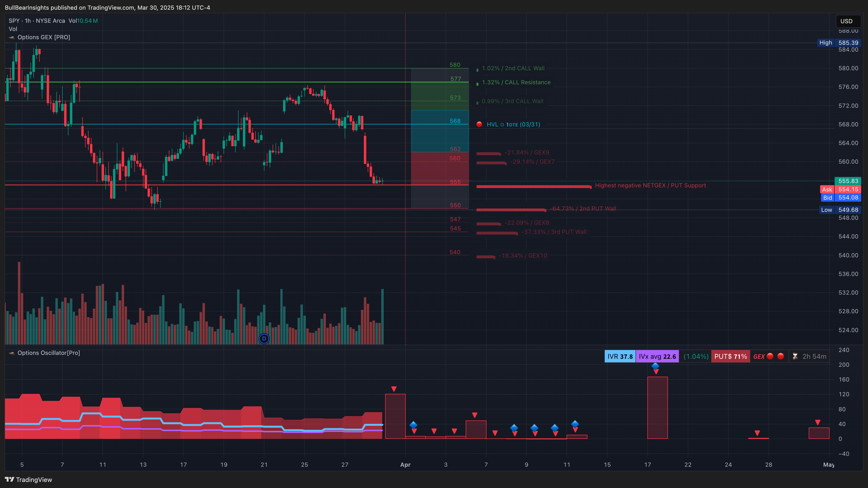The height and width of the screenshot is (488, 868).
Task: Click the 555 PUT support level number
Action: coord(455,182)
